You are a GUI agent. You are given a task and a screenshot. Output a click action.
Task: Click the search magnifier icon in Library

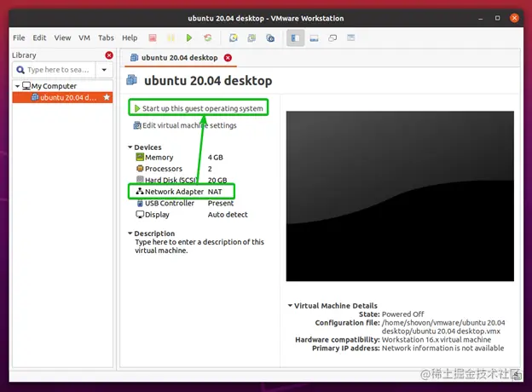click(x=20, y=70)
